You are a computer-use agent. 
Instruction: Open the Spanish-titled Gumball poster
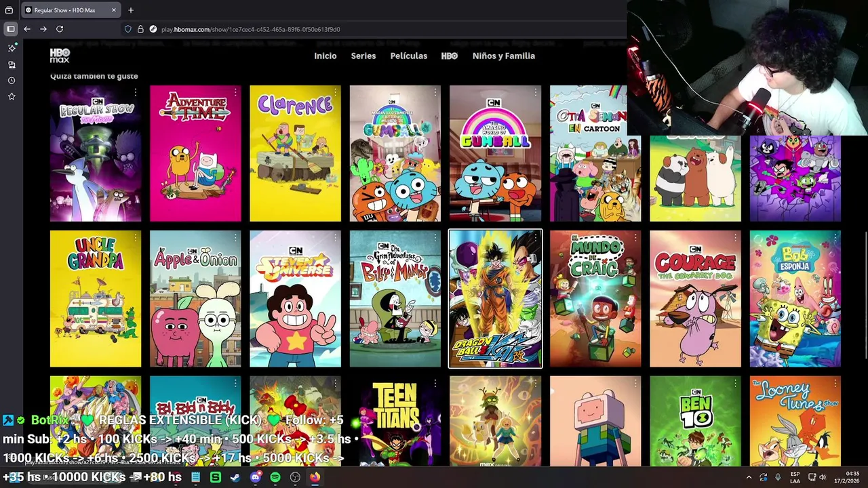(x=395, y=153)
